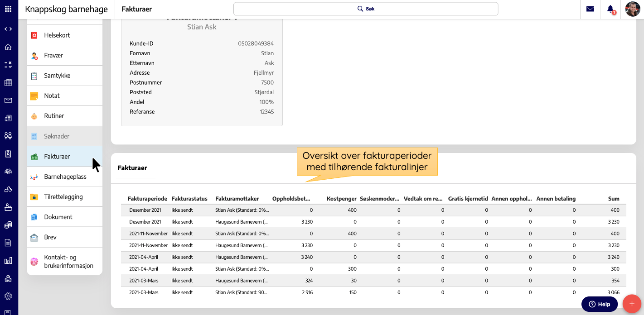Open the Rutiner menu item
644x315 pixels.
64,116
